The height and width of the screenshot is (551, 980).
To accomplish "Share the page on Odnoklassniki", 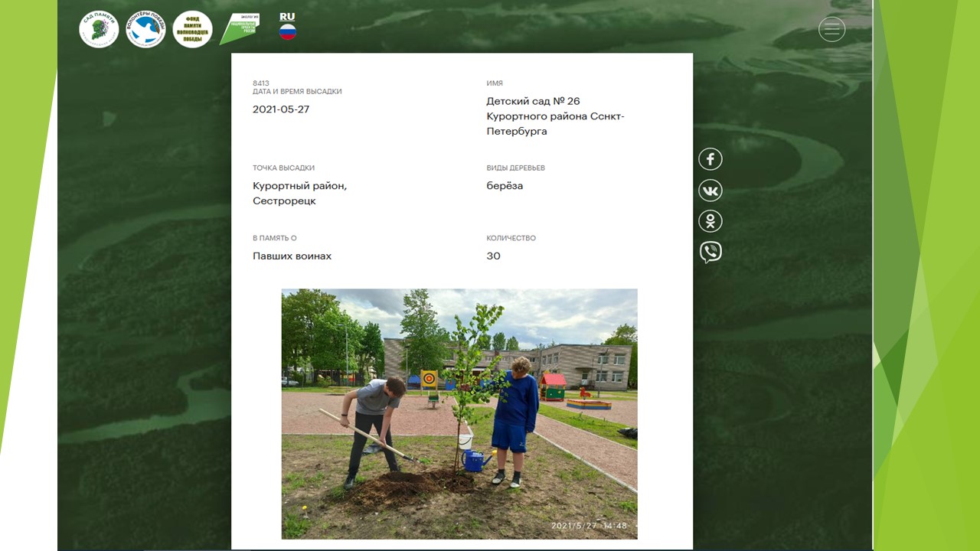I will [x=710, y=221].
